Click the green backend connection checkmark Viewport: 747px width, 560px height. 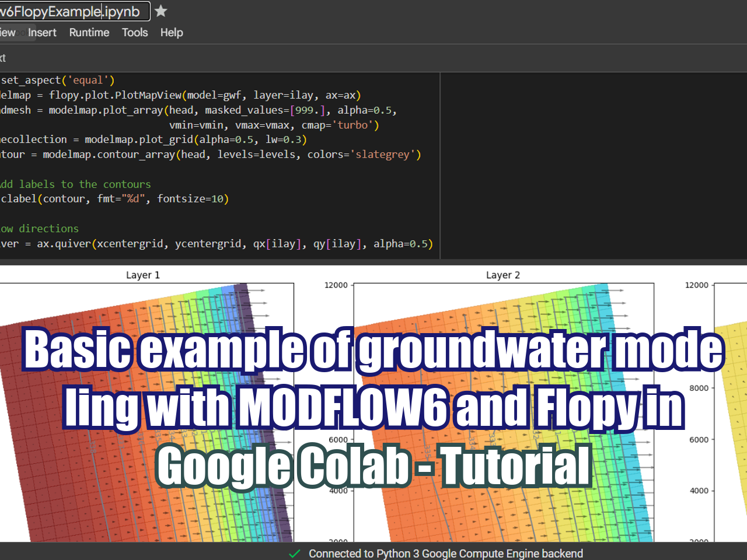click(x=295, y=554)
